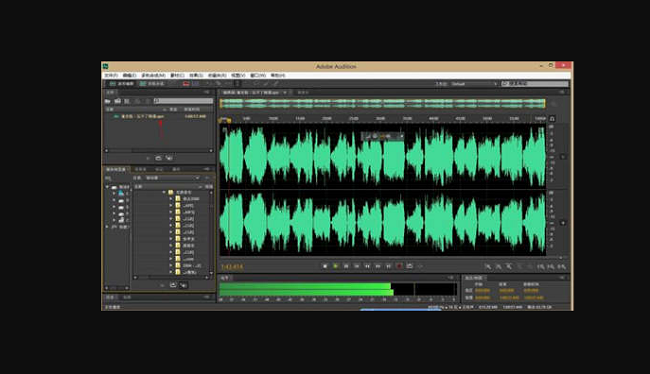Image resolution: width=650 pixels, height=374 pixels.
Task: Toggle Loop Playback in the Files panel preview
Action: [158, 158]
